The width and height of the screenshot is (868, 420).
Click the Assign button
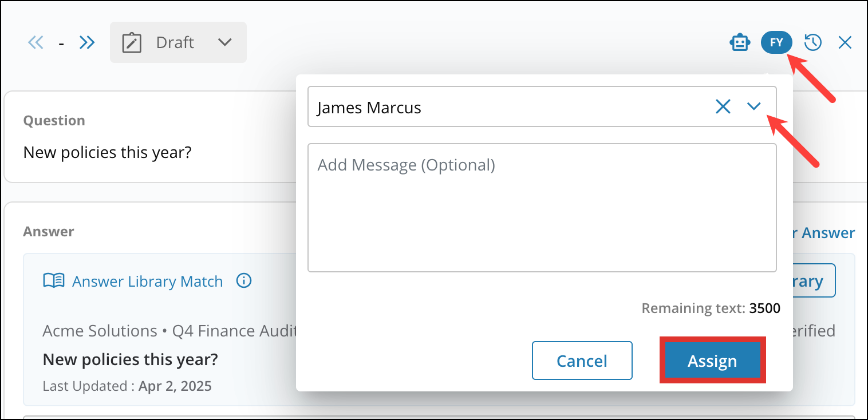712,360
